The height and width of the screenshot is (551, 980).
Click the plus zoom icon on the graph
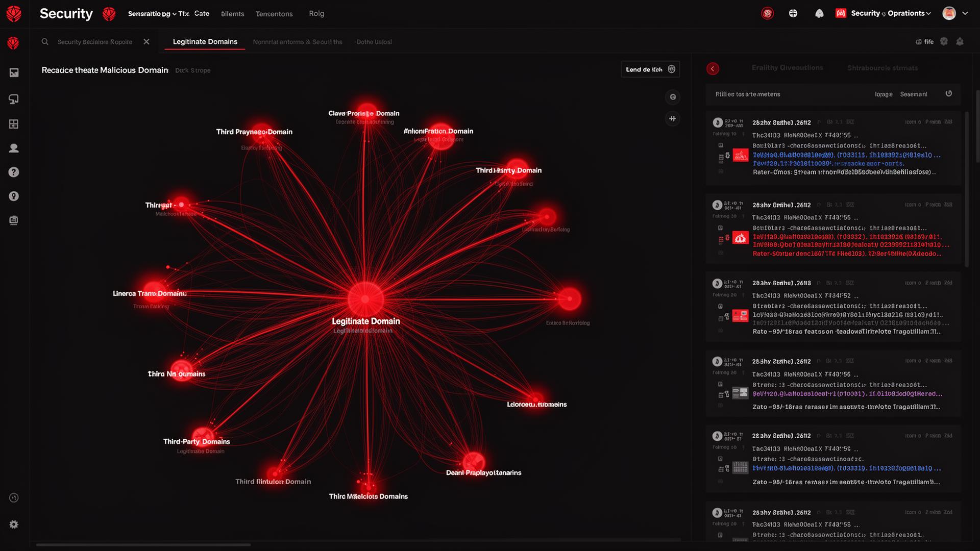(x=673, y=119)
